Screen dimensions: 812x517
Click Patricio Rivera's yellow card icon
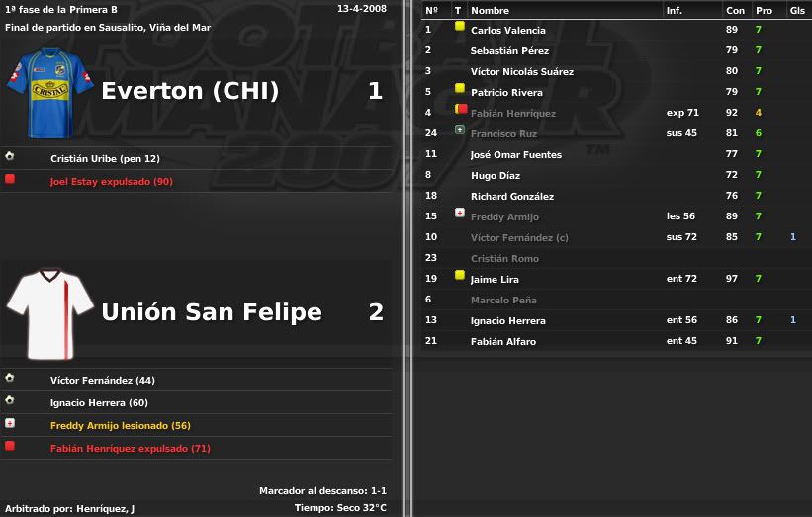coord(459,88)
